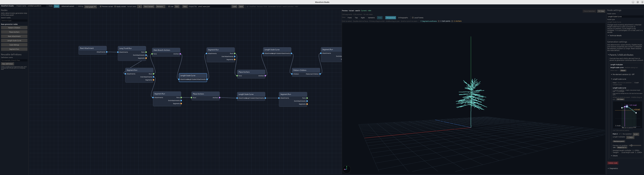This screenshot has width=644, height=175.
Task: Toggle the Apply variant checkbox
Action: pyautogui.click(x=115, y=7)
